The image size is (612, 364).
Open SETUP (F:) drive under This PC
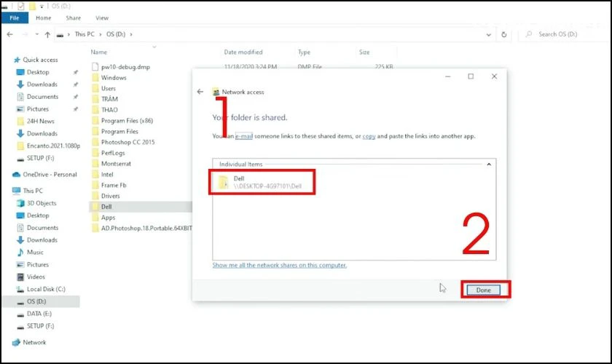pos(36,326)
